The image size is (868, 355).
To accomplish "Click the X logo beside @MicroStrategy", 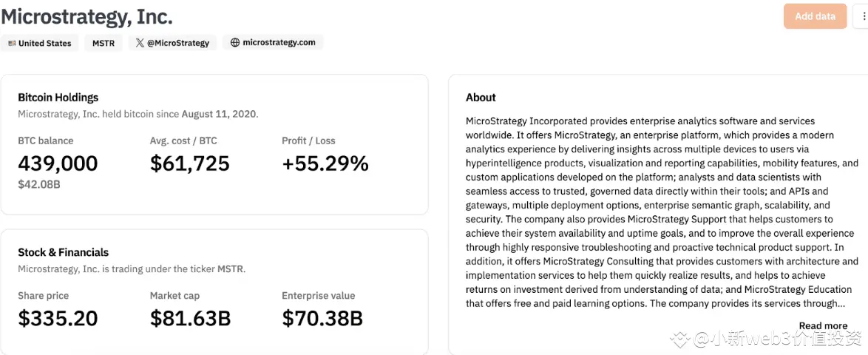I will pyautogui.click(x=140, y=43).
